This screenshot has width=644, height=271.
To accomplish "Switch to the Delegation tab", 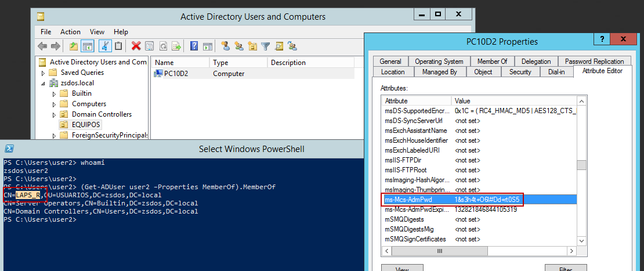I will pos(536,61).
